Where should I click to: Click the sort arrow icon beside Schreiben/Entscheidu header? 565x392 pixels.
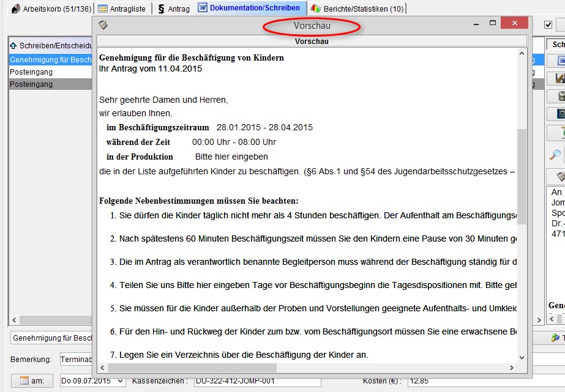13,46
